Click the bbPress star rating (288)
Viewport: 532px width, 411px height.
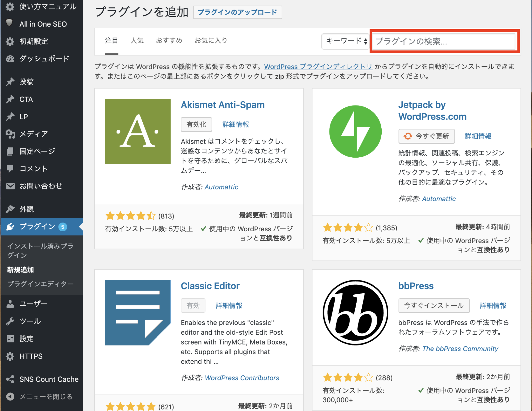tap(357, 378)
